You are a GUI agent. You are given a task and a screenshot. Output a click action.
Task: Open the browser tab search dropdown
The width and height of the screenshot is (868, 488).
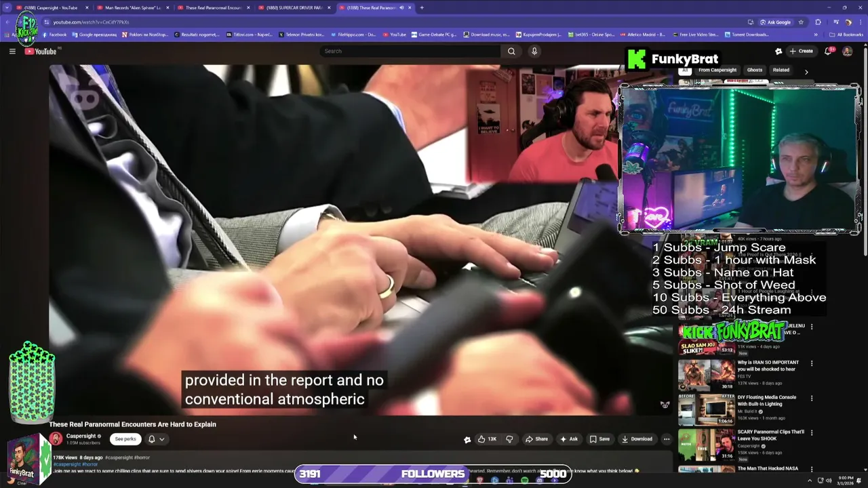point(8,7)
